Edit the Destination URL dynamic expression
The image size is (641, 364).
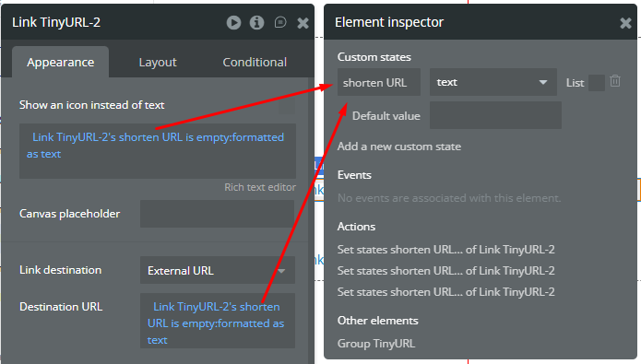(218, 321)
